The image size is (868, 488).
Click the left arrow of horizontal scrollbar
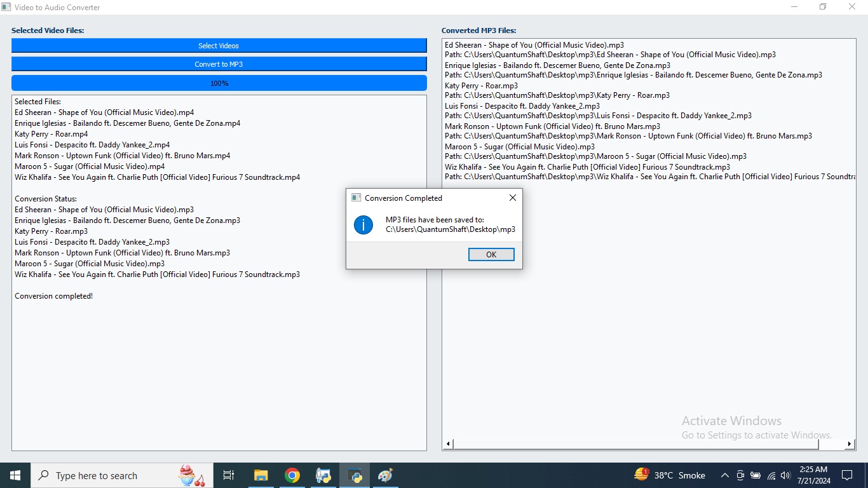[x=448, y=444]
